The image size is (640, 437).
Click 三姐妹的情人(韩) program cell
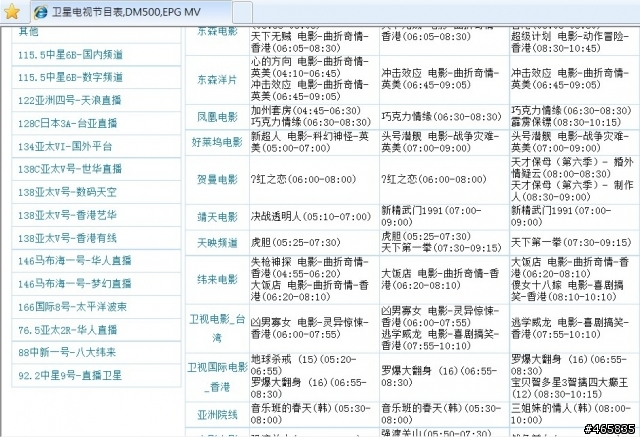tap(571, 414)
